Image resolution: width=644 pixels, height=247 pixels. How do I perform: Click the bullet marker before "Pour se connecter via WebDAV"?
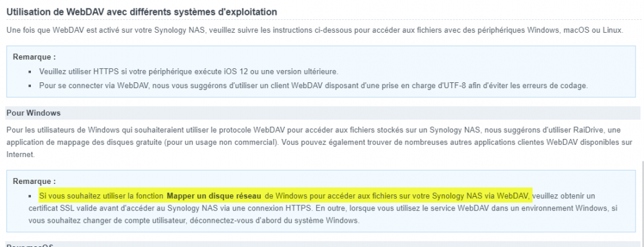pyautogui.click(x=30, y=86)
